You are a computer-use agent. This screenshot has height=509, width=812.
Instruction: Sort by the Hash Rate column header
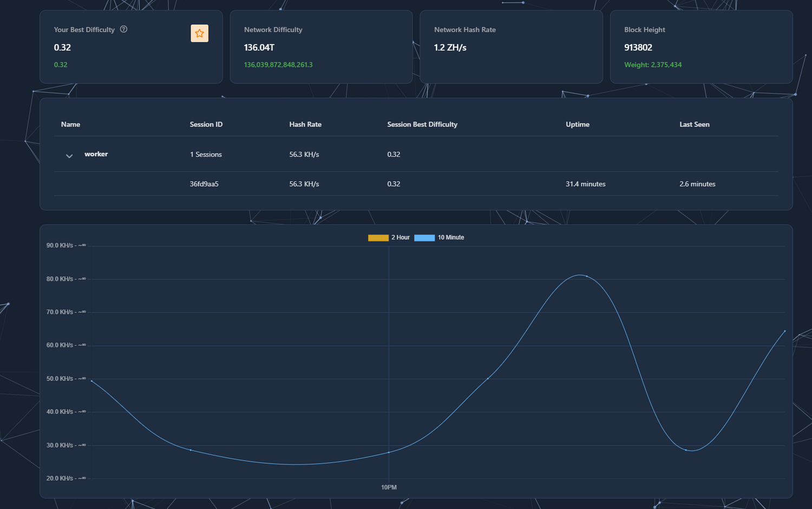(305, 125)
